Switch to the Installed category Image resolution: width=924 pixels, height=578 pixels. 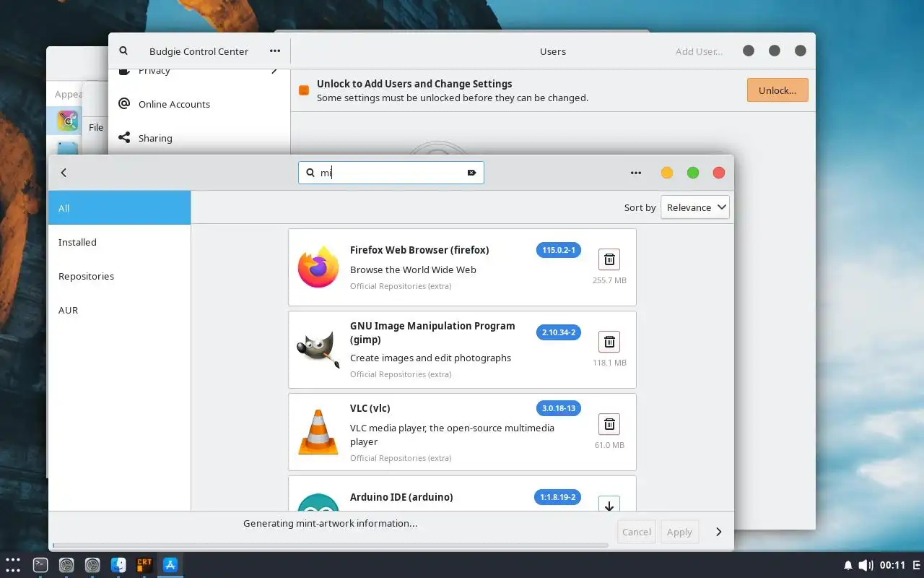[120, 242]
